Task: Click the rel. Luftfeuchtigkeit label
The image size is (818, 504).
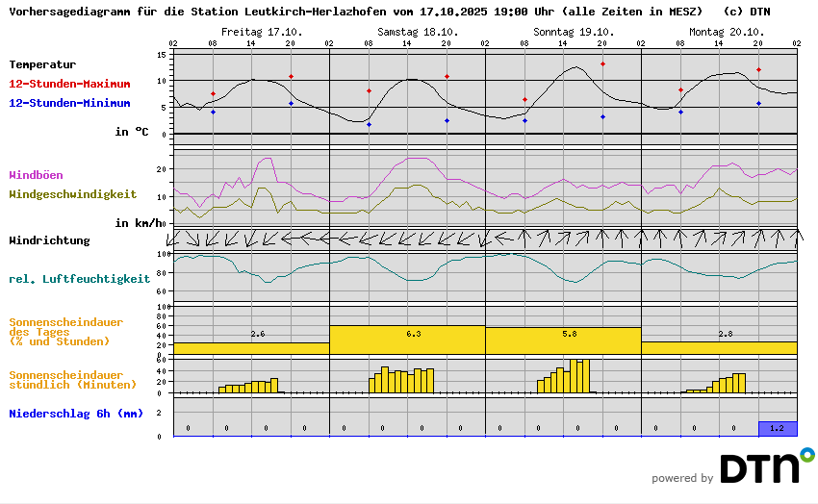Action: (79, 279)
